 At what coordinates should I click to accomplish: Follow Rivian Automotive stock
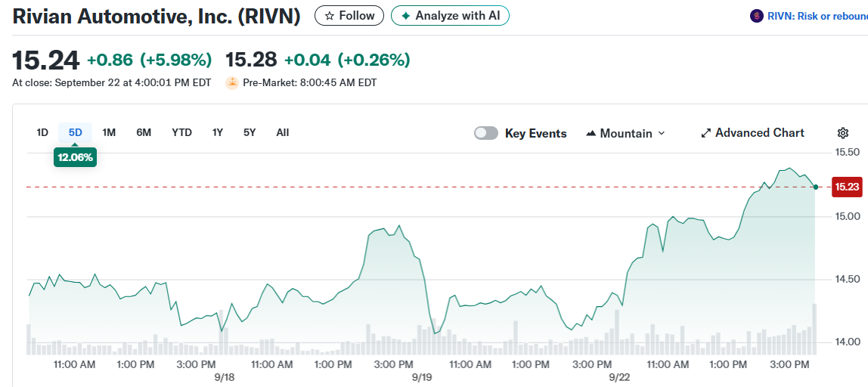tap(349, 16)
